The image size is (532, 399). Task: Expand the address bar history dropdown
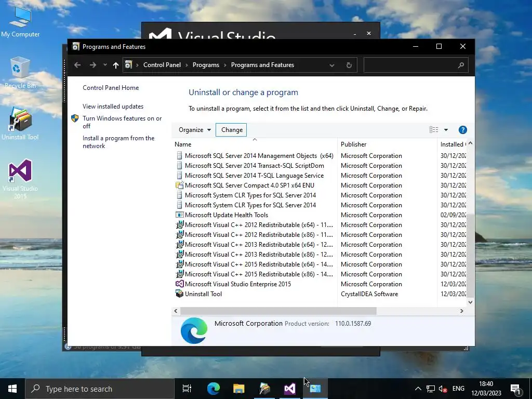click(x=332, y=65)
